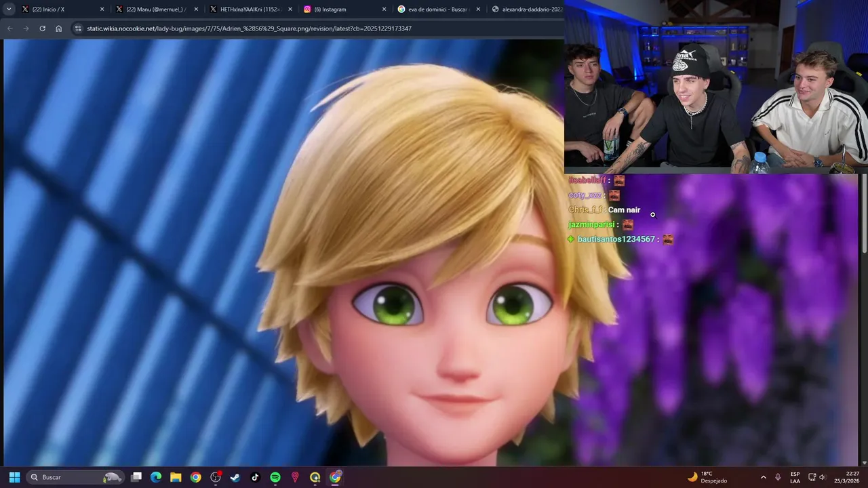Image resolution: width=868 pixels, height=488 pixels.
Task: Open the volume control speaker icon
Action: tap(823, 477)
